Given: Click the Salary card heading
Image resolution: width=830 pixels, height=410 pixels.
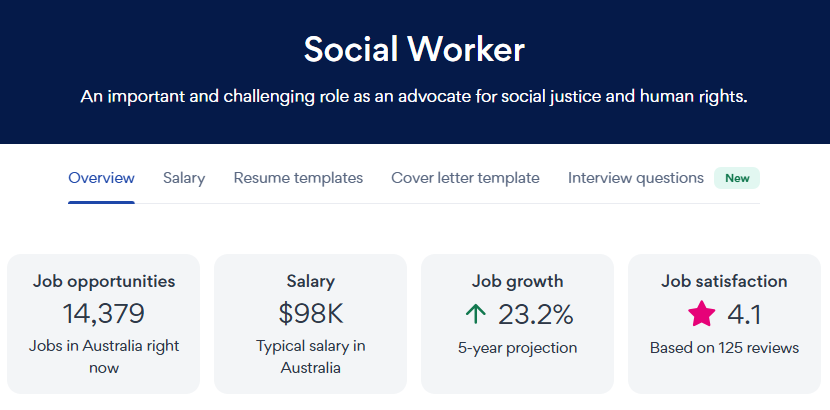Looking at the screenshot, I should click(x=310, y=281).
